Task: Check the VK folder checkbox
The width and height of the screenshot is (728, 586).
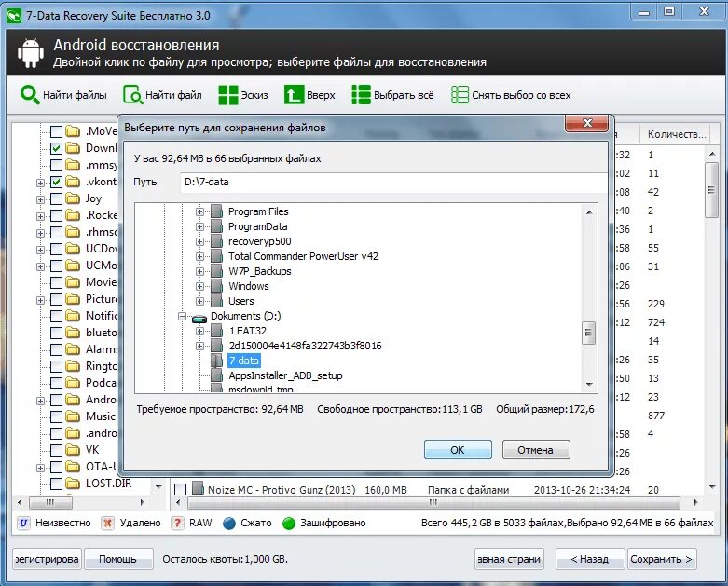Action: [x=56, y=450]
